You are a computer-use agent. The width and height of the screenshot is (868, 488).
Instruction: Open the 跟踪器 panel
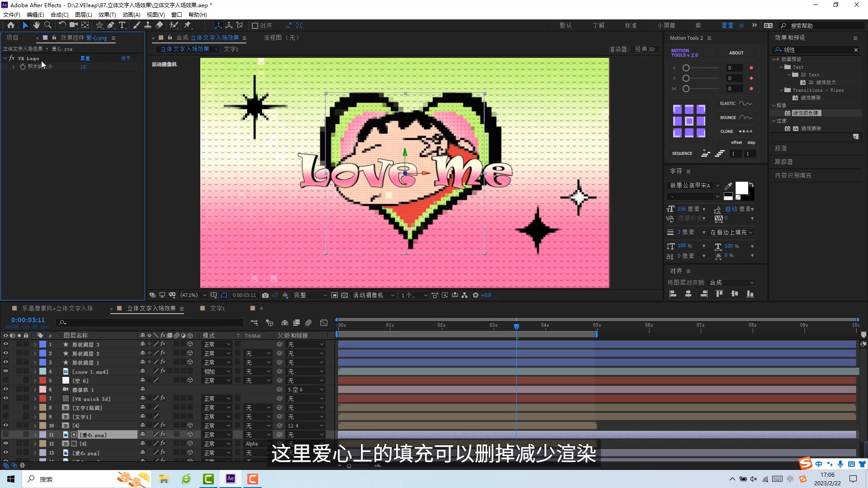coord(784,162)
